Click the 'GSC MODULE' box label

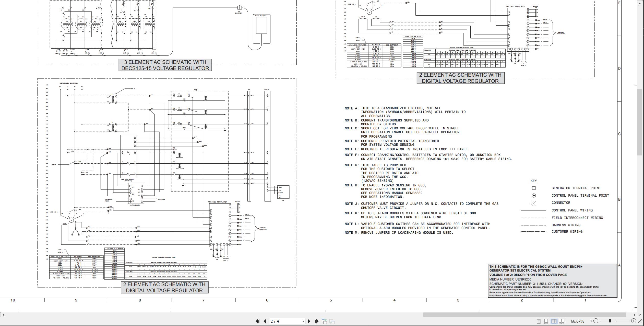point(261,16)
